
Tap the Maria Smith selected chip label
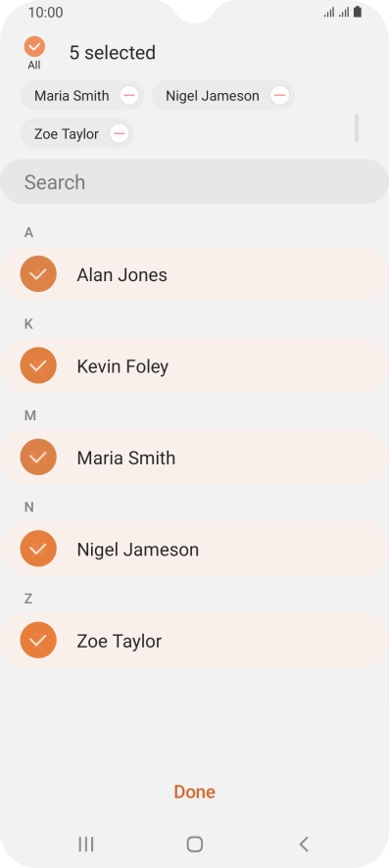tap(72, 96)
